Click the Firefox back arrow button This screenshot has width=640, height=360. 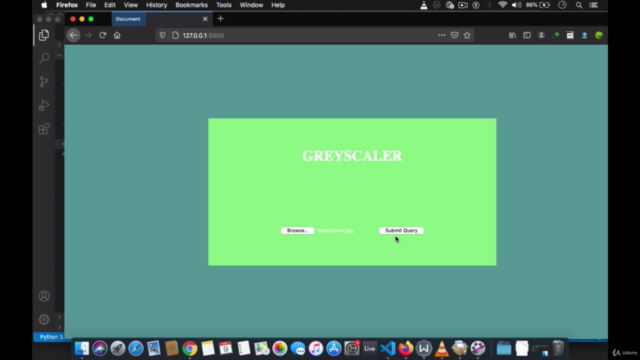[x=73, y=36]
